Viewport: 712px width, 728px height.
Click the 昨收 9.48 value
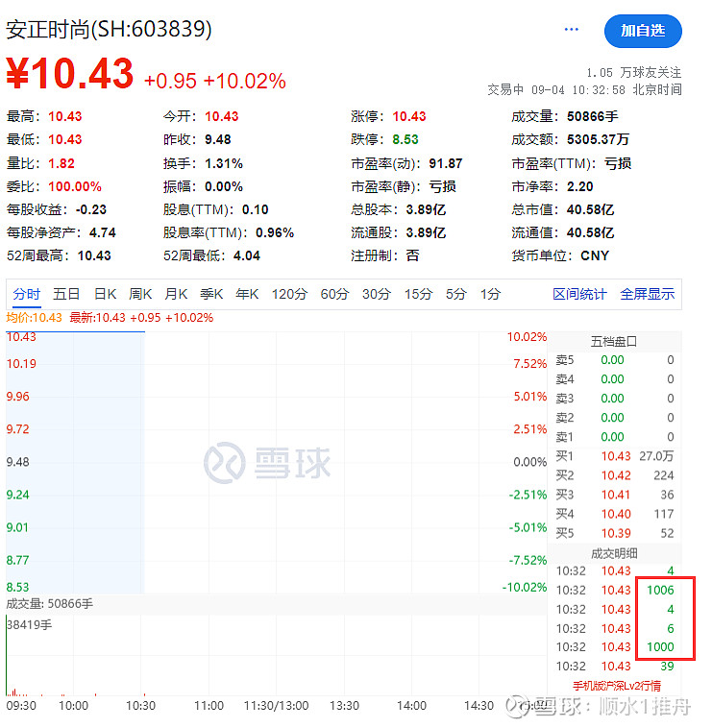(218, 139)
